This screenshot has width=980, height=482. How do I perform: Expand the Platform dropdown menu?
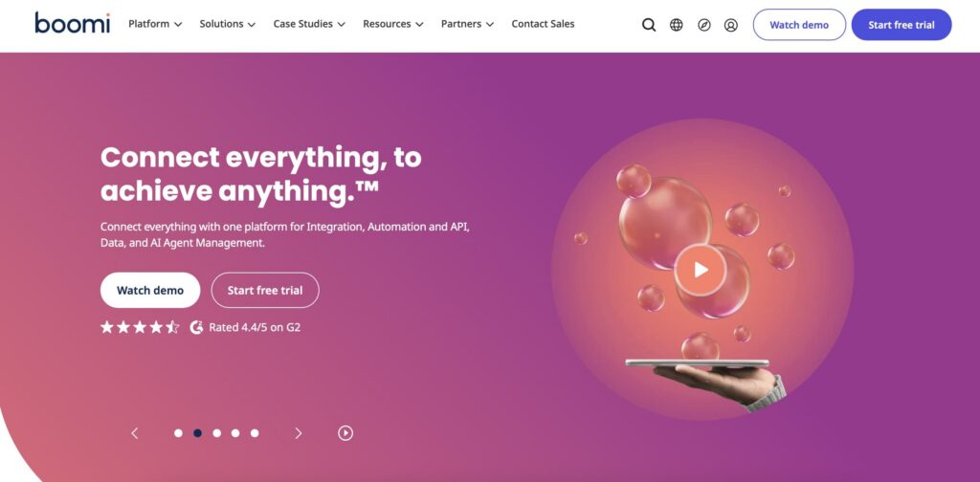tap(155, 24)
